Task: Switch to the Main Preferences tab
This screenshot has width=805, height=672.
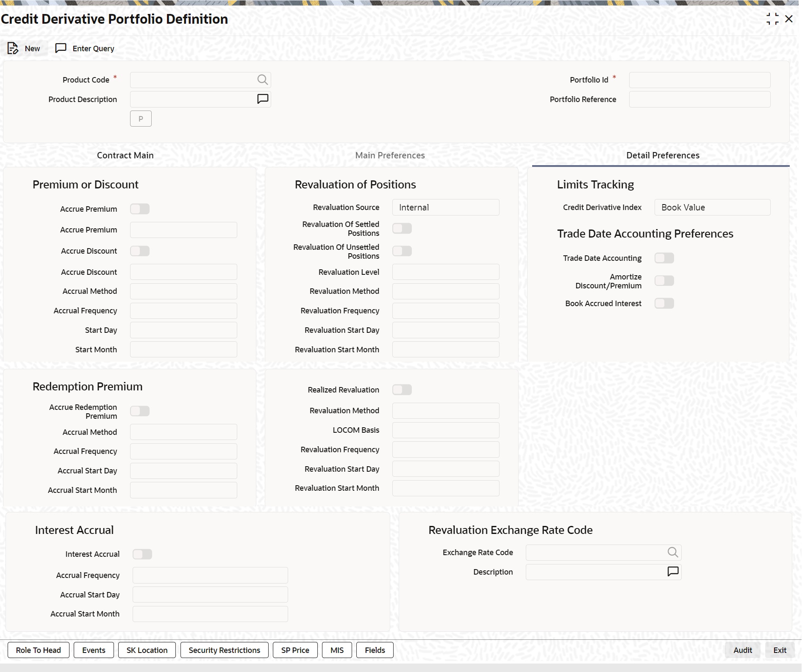Action: pyautogui.click(x=389, y=155)
